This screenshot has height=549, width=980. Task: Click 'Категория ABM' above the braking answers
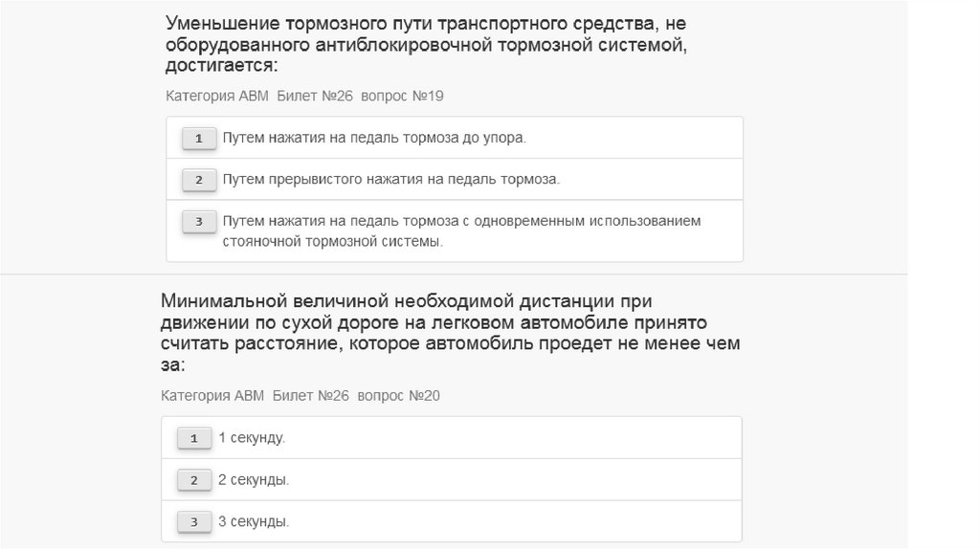[x=217, y=96]
